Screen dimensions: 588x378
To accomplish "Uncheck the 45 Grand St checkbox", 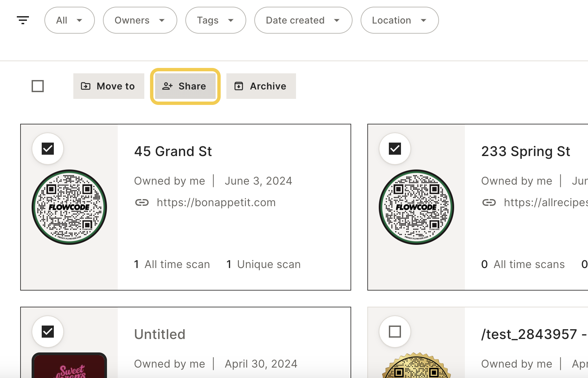I will tap(48, 149).
